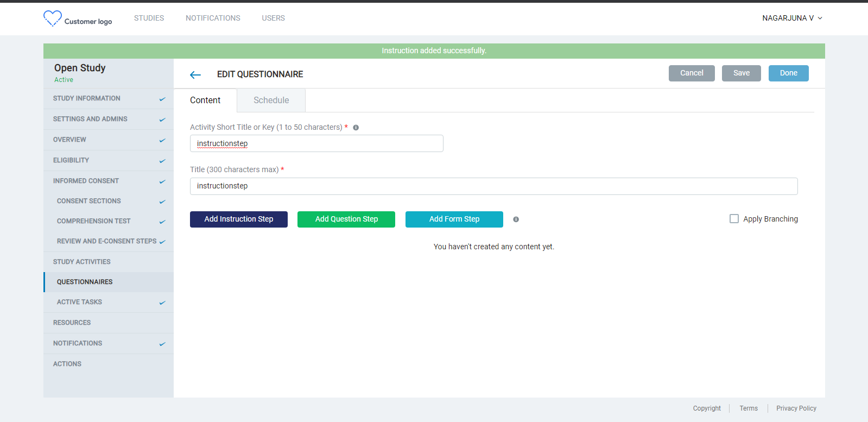This screenshot has height=422, width=868.
Task: Click 'You haven't created any content yet.'
Action: coord(494,247)
